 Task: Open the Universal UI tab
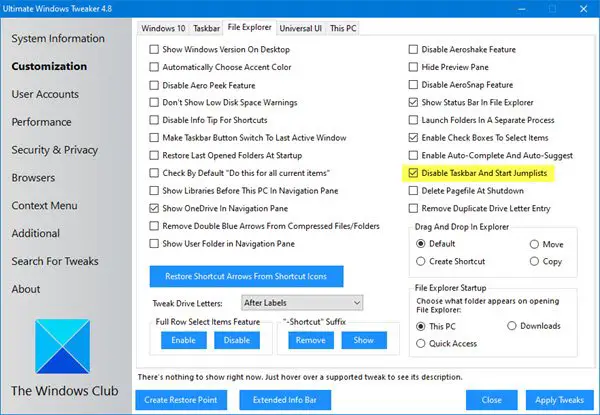pos(300,28)
